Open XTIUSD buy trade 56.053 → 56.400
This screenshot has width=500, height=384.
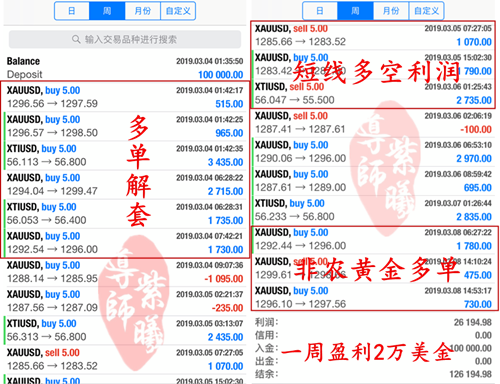point(125,213)
